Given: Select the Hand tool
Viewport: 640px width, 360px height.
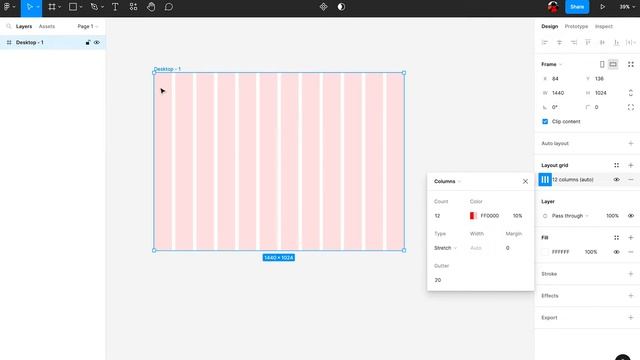Looking at the screenshot, I should pos(151,7).
